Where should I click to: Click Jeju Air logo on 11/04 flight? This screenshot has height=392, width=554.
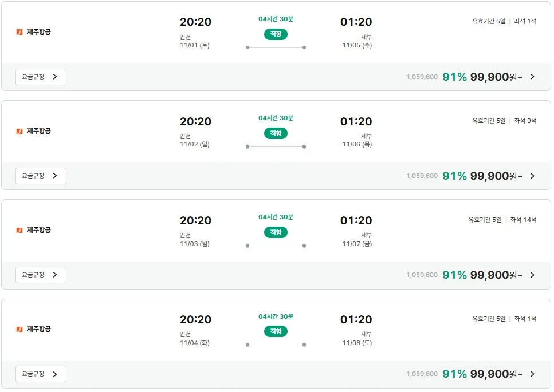19,329
